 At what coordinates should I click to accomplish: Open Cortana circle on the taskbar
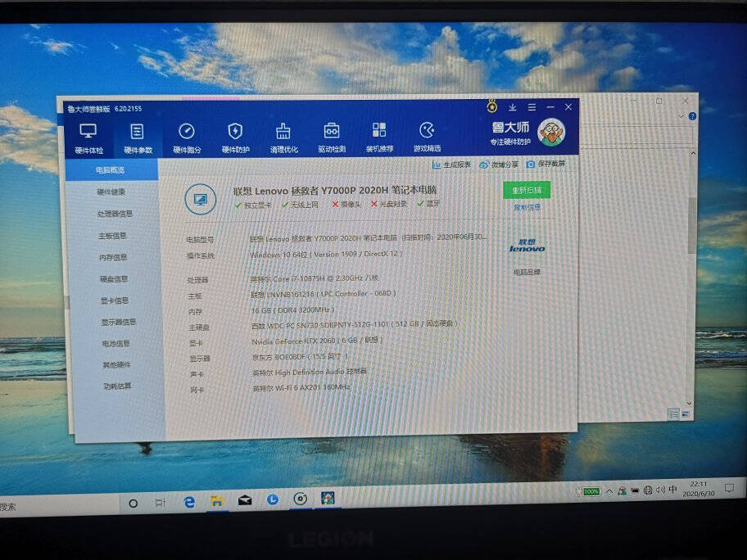coord(134,503)
